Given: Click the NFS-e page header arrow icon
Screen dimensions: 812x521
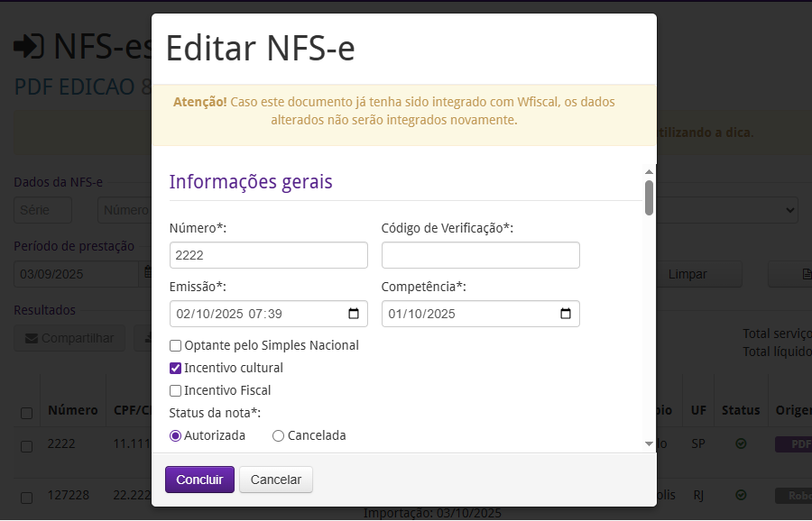Looking at the screenshot, I should 29,45.
